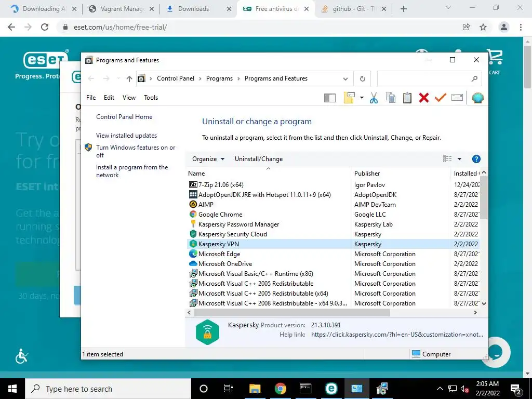Expand the chevron after Control Panel breadcrumb

[200, 79]
